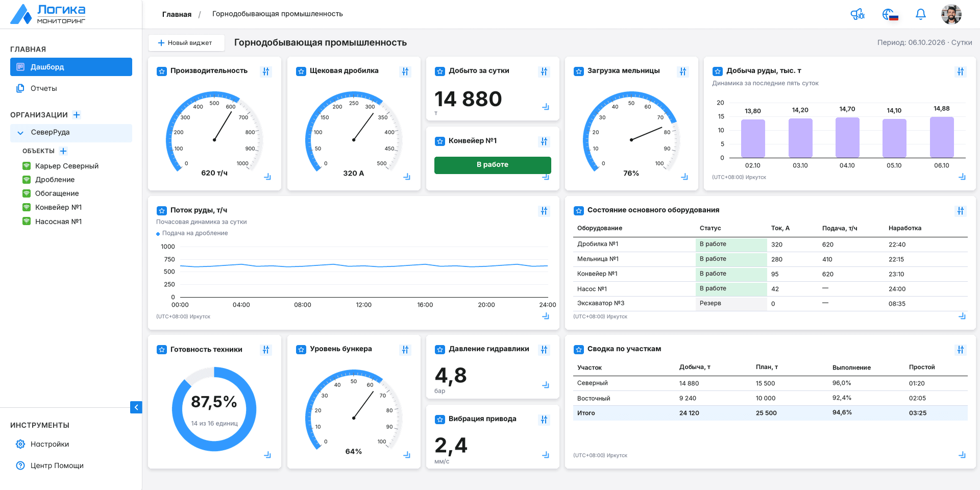Open the announcements megaphone icon

tap(858, 14)
